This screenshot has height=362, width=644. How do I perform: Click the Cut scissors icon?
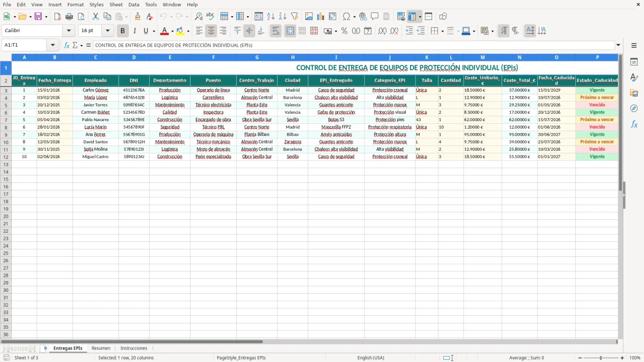(x=96, y=17)
